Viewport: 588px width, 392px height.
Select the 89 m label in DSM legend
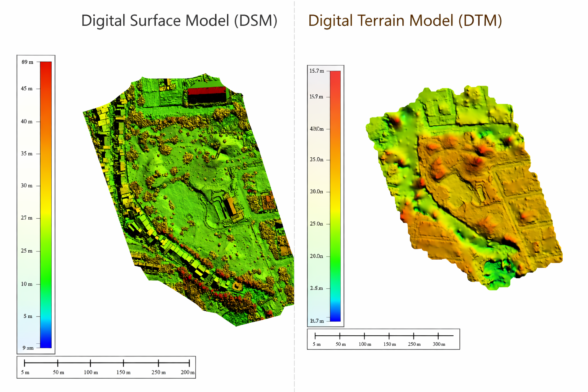coord(27,62)
